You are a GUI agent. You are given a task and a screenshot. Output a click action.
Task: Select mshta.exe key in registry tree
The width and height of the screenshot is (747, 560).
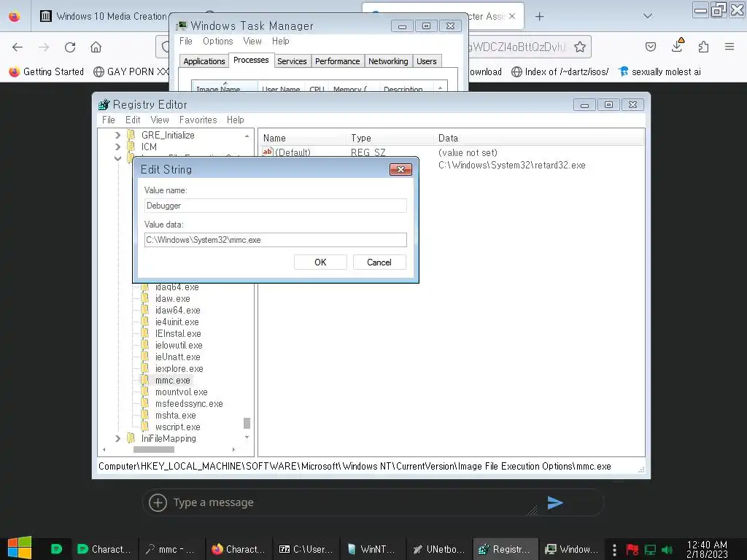tap(175, 416)
